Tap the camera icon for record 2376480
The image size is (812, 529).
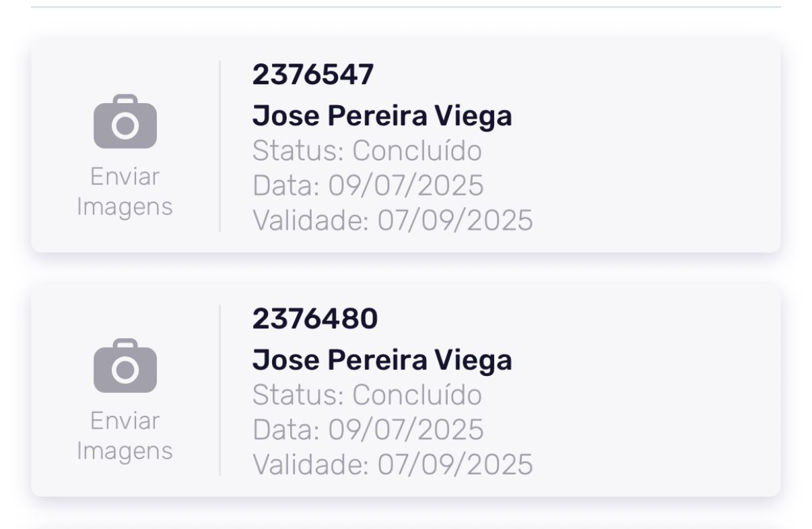coord(125,366)
